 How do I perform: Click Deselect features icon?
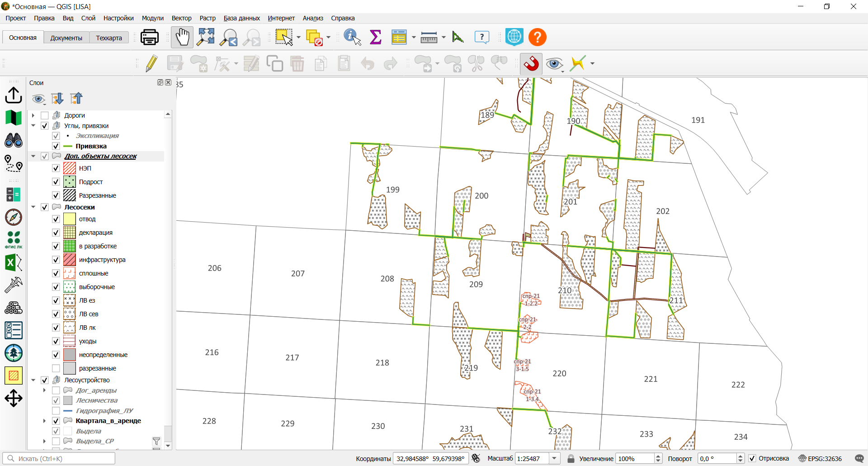coord(314,38)
